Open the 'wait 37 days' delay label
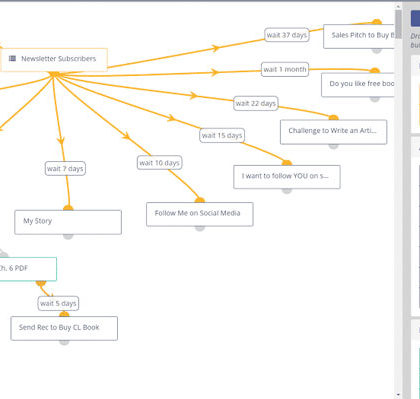The image size is (420, 399). (287, 35)
